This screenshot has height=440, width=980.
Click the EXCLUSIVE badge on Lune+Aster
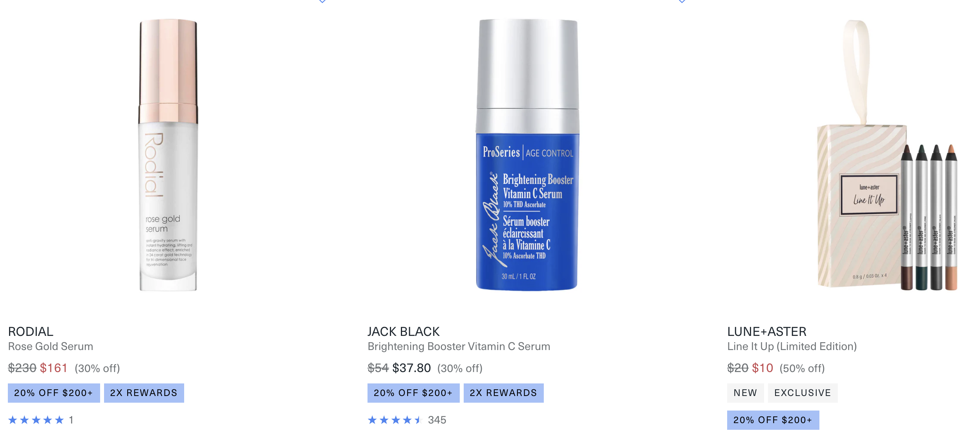click(x=803, y=393)
